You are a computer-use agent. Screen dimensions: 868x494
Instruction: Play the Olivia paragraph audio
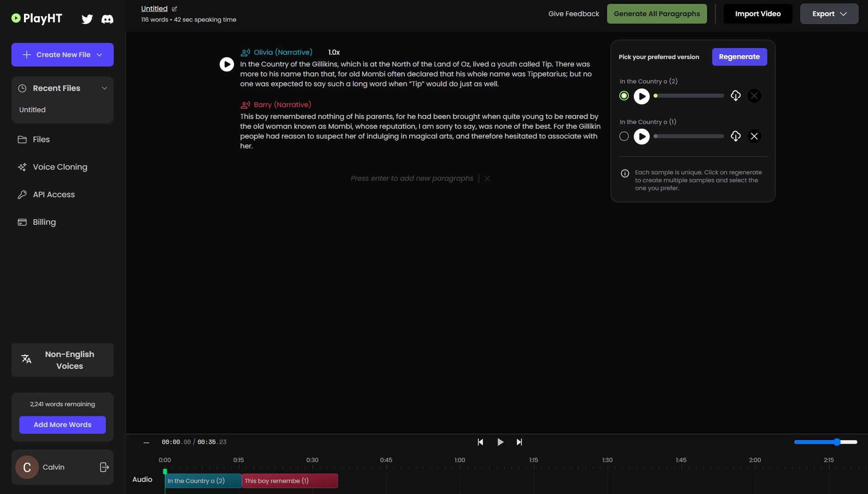click(226, 64)
